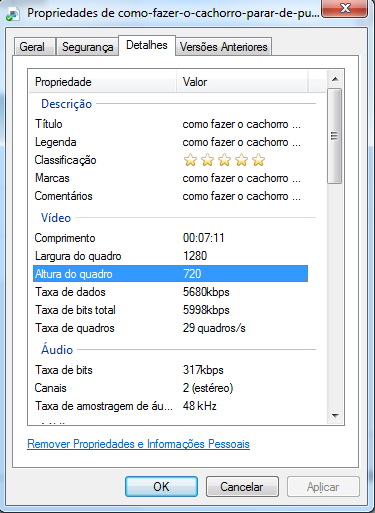The height and width of the screenshot is (513, 375).
Task: Select the Legenda property row
Action: (x=170, y=142)
